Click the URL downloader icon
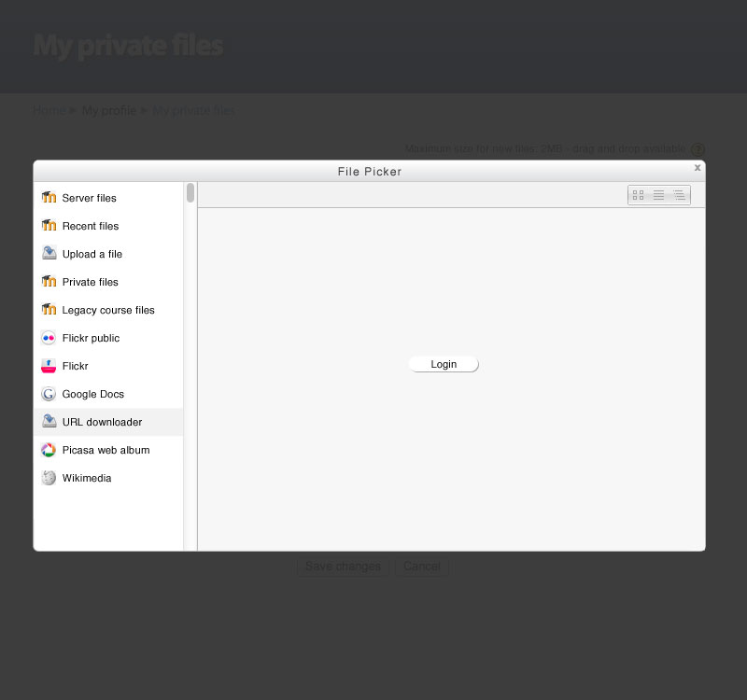This screenshot has width=747, height=700. click(x=49, y=422)
